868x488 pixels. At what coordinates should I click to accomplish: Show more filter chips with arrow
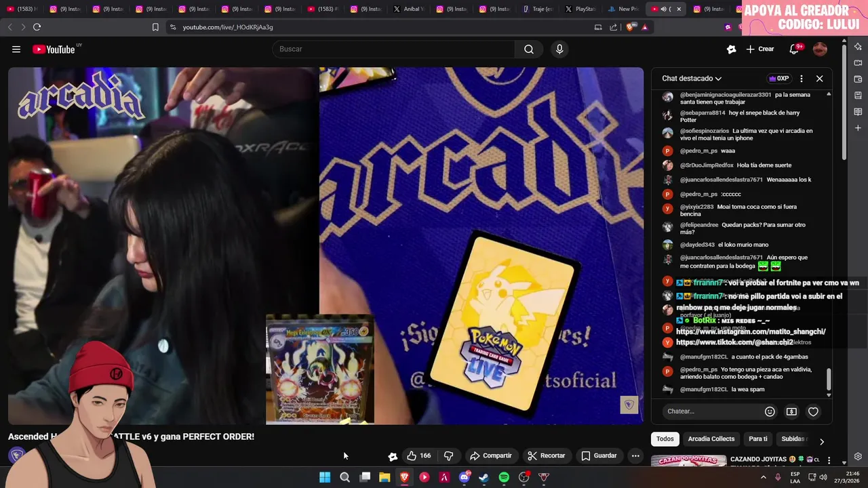821,441
